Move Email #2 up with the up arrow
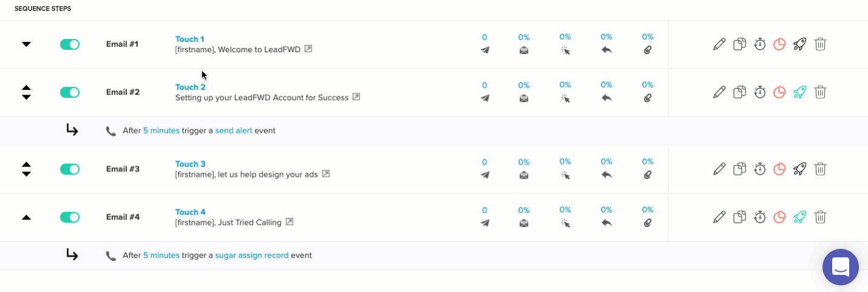This screenshot has width=868, height=292. (26, 88)
